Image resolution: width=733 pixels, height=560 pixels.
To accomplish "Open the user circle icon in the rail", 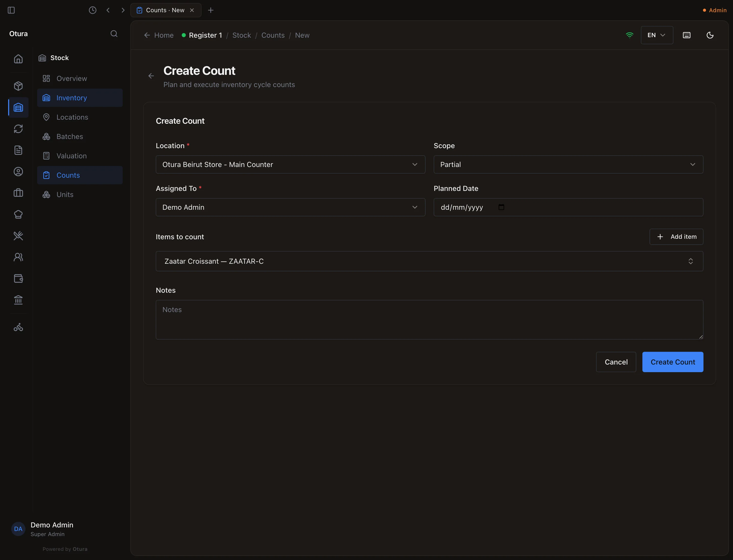I will pos(18,172).
